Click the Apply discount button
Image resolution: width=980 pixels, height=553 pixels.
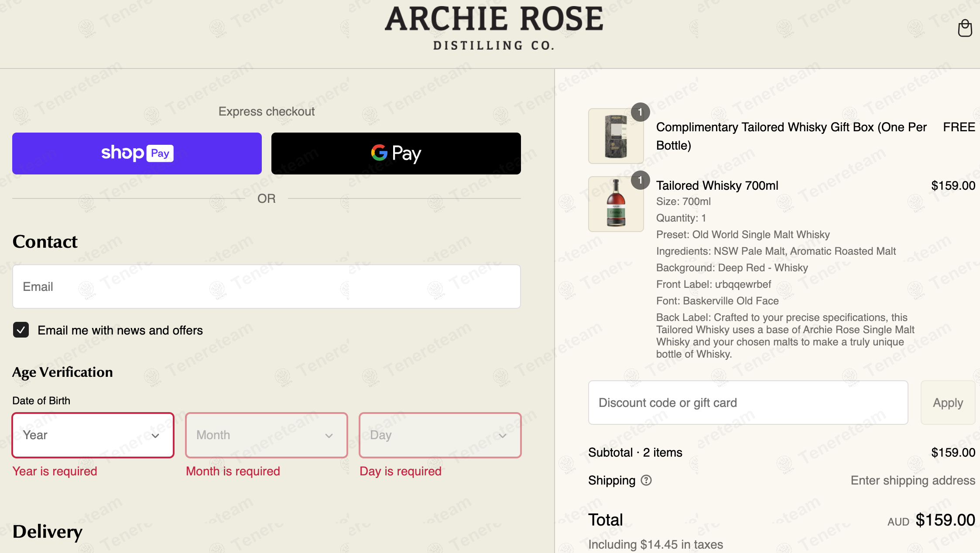click(947, 403)
